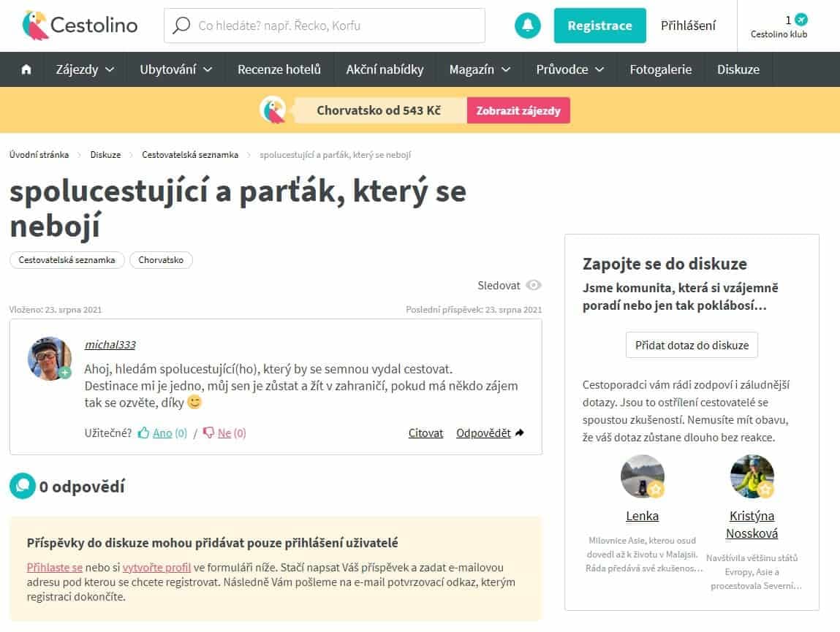
Task: Open Kristýna Nossková name link
Action: (752, 525)
